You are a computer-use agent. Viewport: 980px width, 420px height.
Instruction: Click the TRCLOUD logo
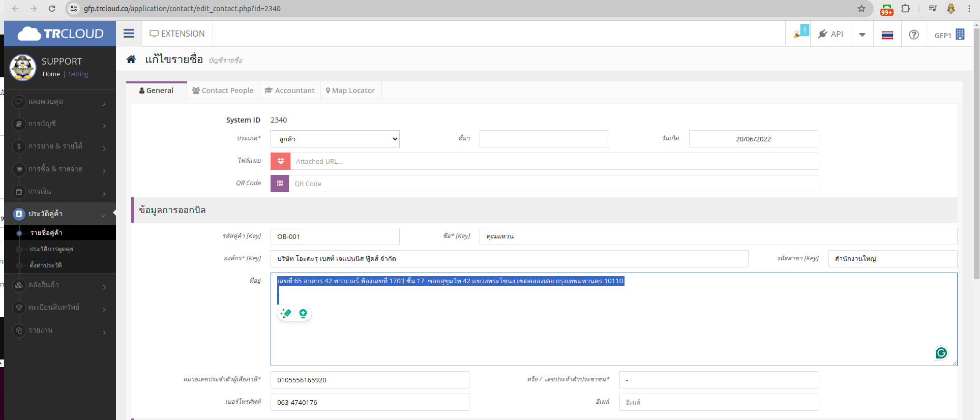click(x=61, y=34)
